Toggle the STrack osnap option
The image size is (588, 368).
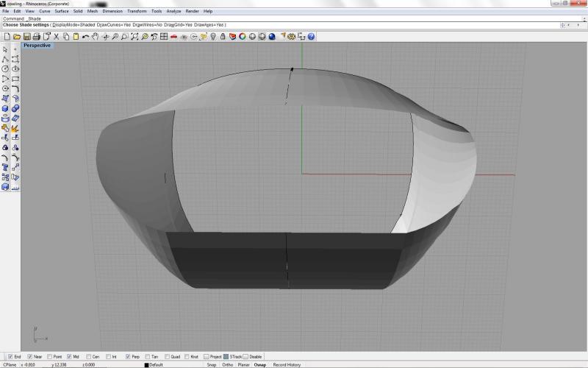pos(226,357)
